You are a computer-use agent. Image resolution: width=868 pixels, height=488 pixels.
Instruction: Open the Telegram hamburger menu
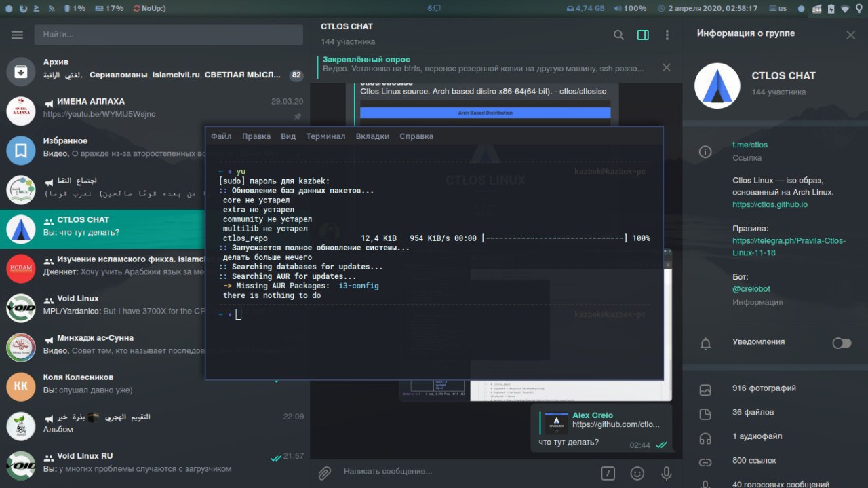(17, 35)
